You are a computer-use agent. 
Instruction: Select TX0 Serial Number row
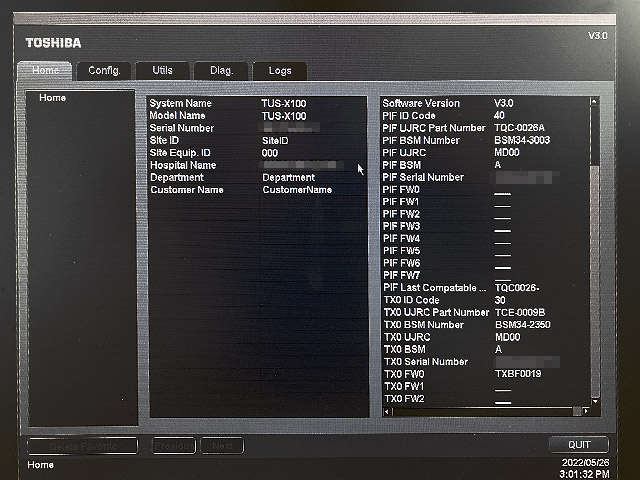pyautogui.click(x=486, y=362)
